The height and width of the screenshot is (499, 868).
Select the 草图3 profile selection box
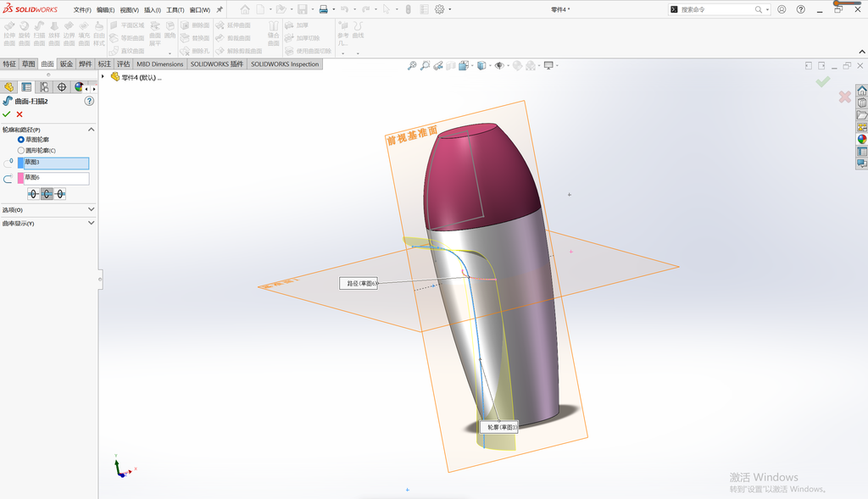[x=53, y=164]
